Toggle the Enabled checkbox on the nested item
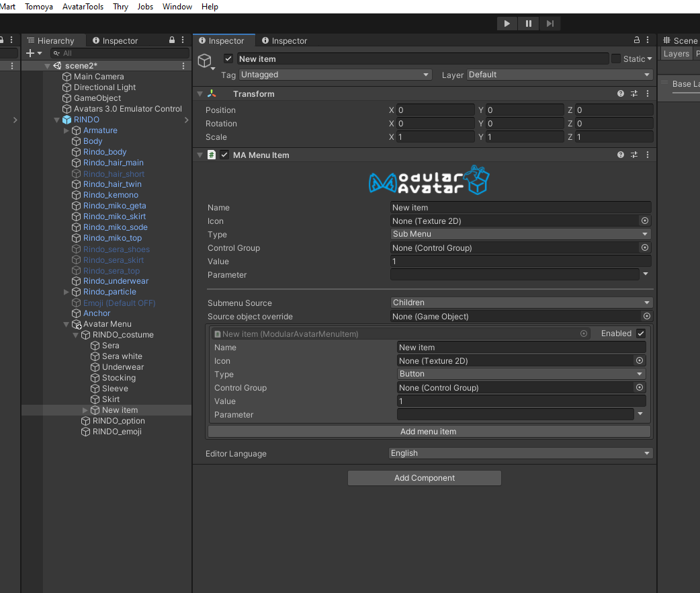The height and width of the screenshot is (593, 700). click(x=641, y=333)
